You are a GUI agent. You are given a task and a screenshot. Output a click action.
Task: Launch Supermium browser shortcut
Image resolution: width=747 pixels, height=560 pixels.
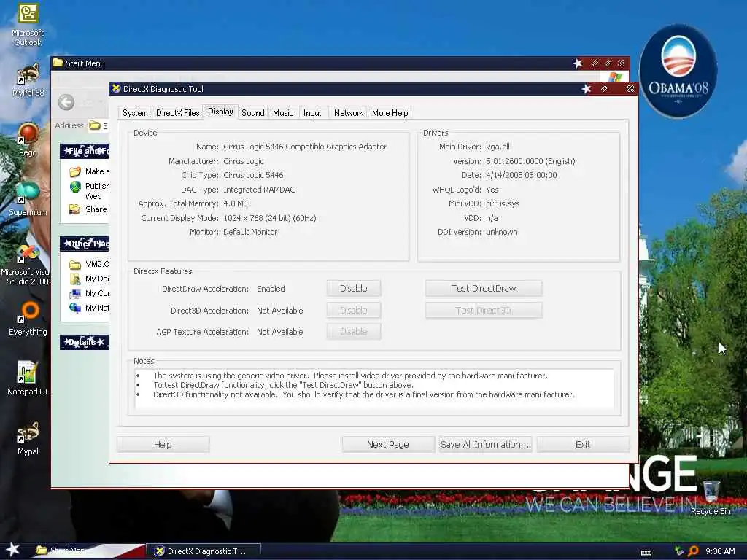click(28, 199)
